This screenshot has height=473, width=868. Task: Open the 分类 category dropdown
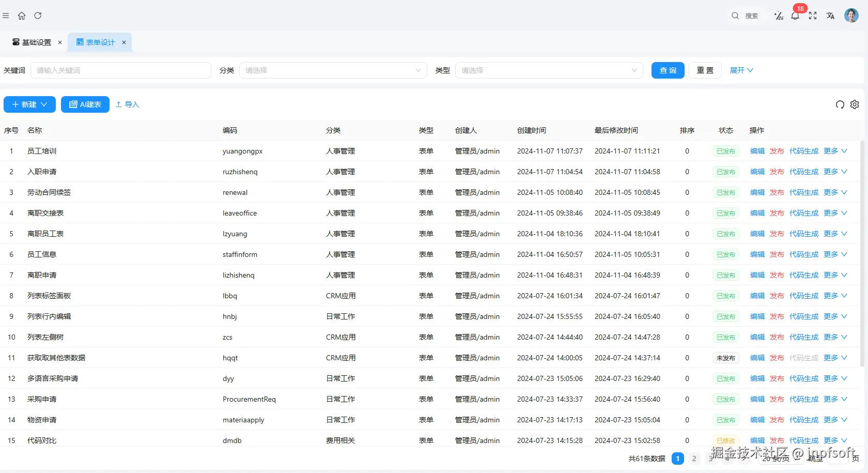coord(333,70)
